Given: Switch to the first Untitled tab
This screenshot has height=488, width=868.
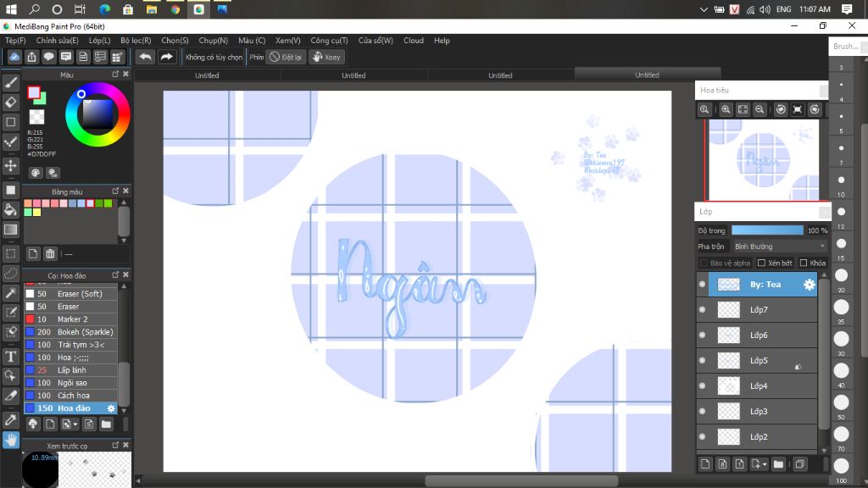Looking at the screenshot, I should pos(207,75).
